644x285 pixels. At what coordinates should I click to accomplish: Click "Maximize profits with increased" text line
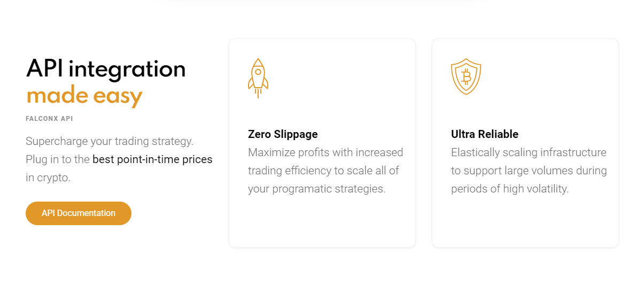coord(325,152)
